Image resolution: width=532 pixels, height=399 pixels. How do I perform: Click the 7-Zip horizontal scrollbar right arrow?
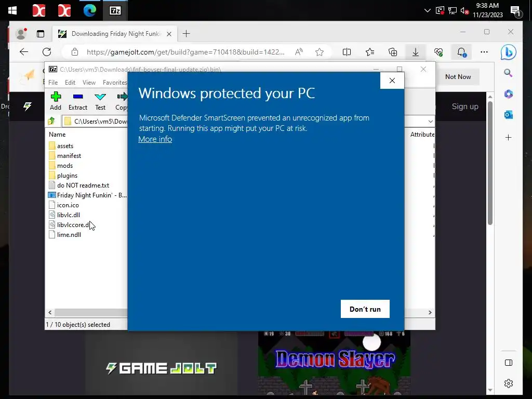430,312
